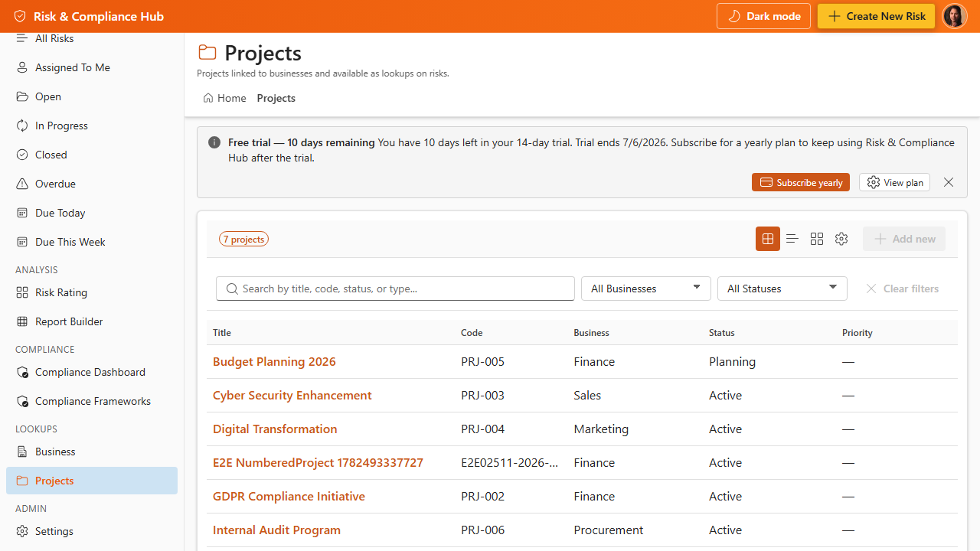Click PRJ-005 code cell
Screen dimensions: 980x551
[x=482, y=361]
